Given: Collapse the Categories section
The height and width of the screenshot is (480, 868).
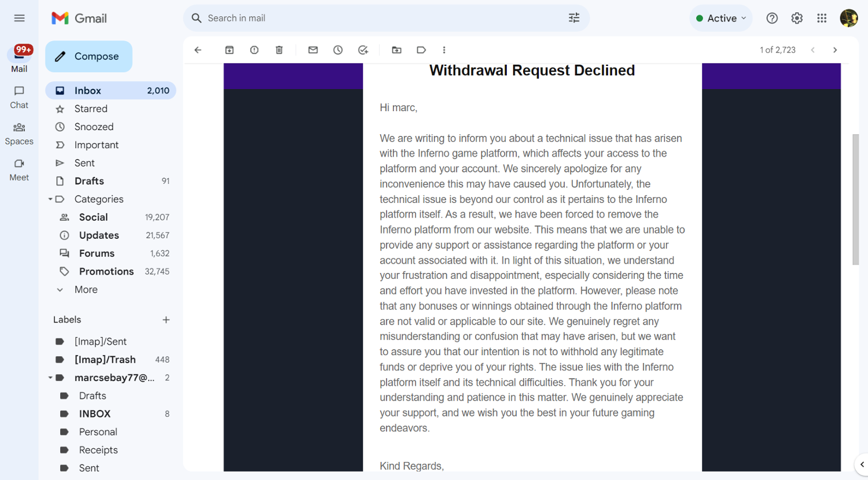Looking at the screenshot, I should point(50,200).
